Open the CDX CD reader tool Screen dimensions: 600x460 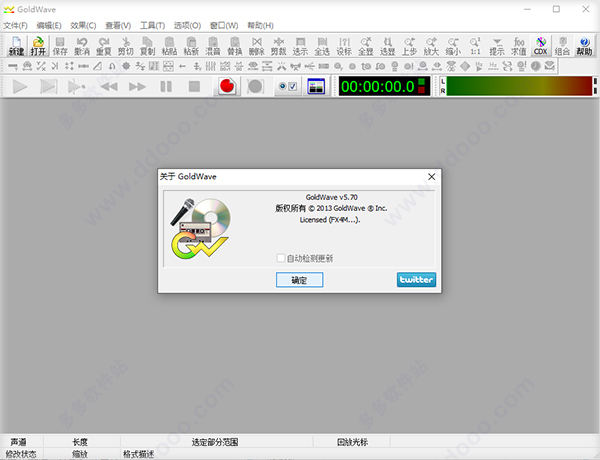[541, 46]
